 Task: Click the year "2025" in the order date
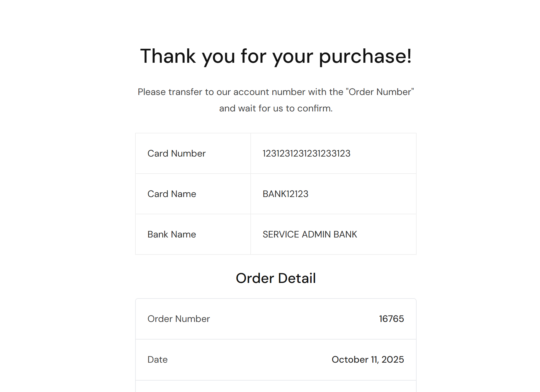(x=393, y=359)
